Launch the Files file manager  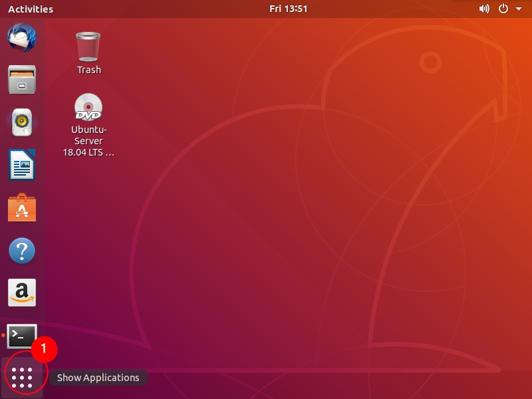(x=21, y=80)
